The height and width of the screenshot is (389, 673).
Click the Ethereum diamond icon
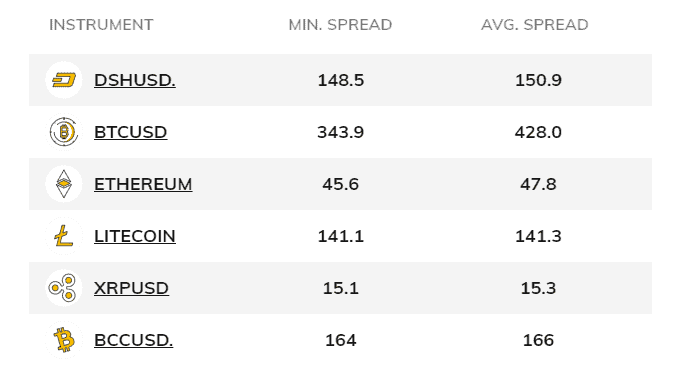(64, 184)
